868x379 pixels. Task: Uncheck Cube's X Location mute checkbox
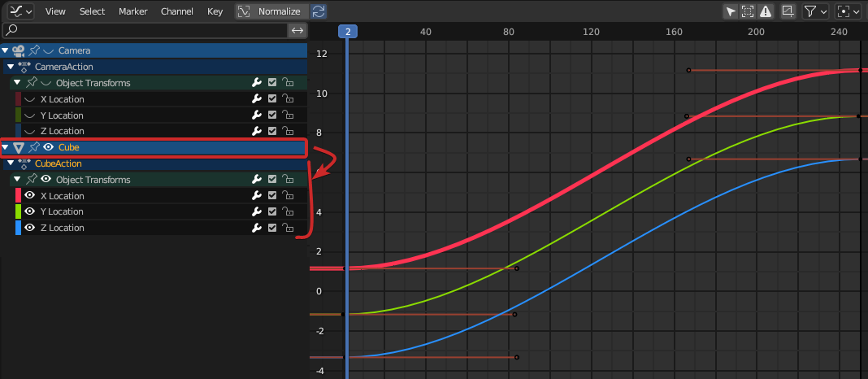click(x=271, y=195)
